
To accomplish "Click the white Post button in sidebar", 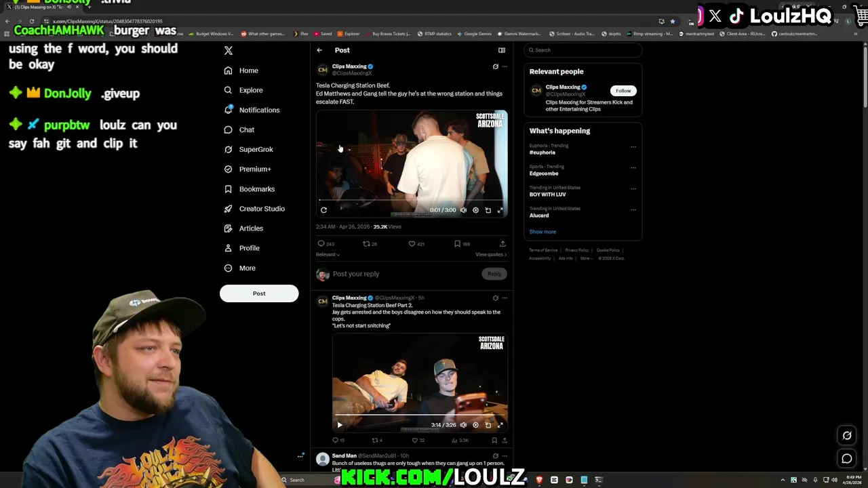I will pos(259,293).
